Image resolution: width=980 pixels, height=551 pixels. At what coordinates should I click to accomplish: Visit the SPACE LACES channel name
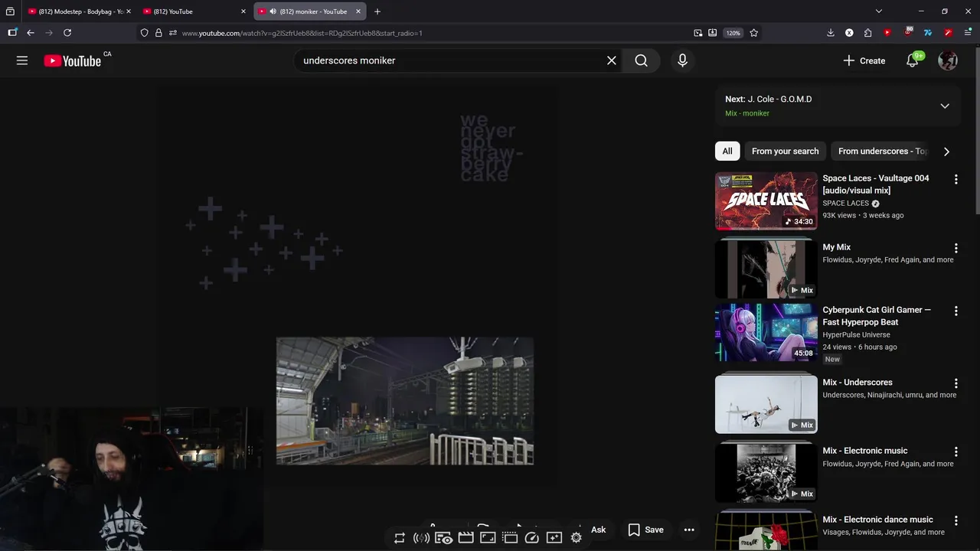coord(845,204)
